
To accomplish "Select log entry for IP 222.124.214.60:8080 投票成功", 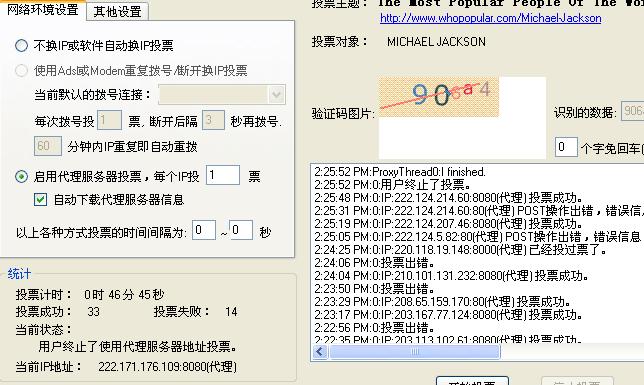I will tap(448, 198).
